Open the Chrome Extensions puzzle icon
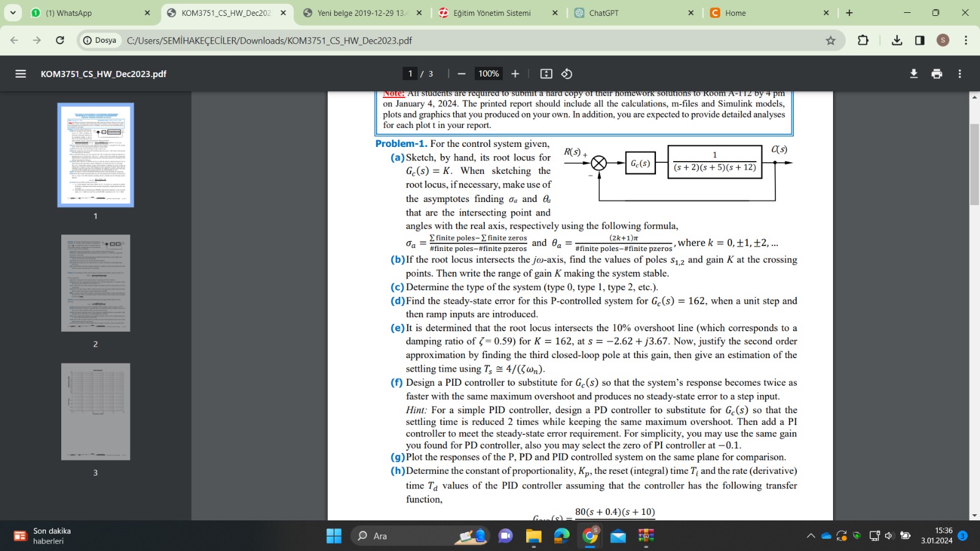The image size is (980, 551). click(x=863, y=40)
